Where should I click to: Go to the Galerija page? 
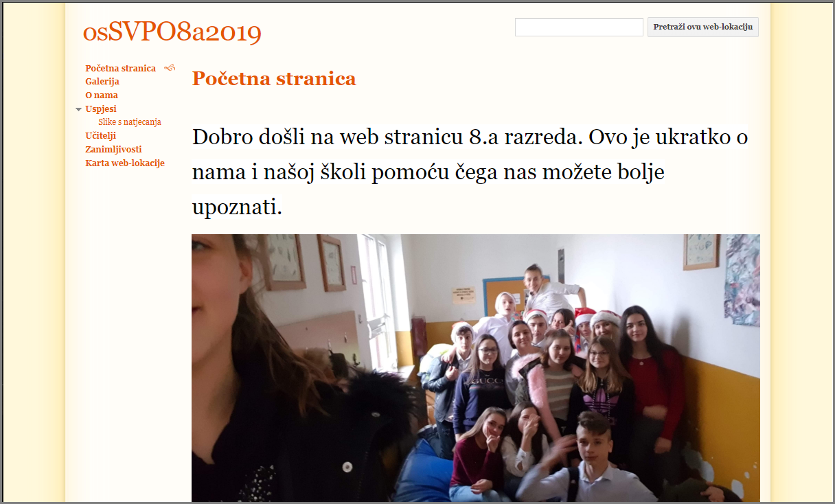click(x=102, y=81)
